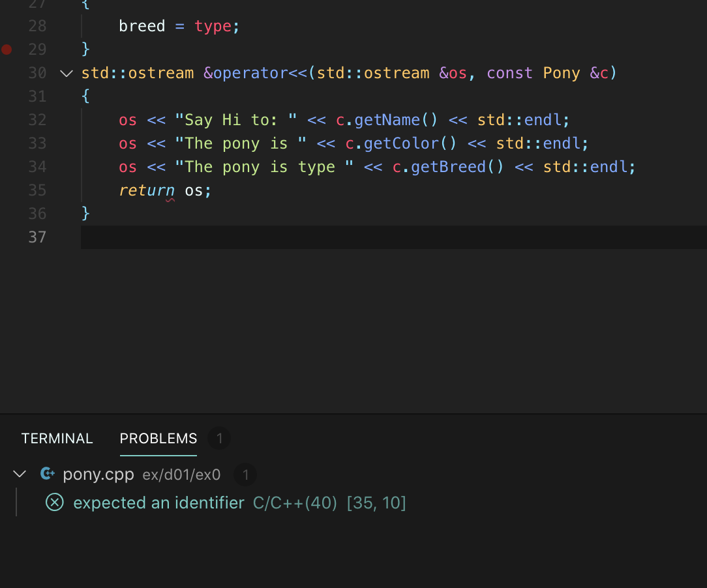This screenshot has width=707, height=588.
Task: Click 'getColor()' call on line 33
Action: 410,143
